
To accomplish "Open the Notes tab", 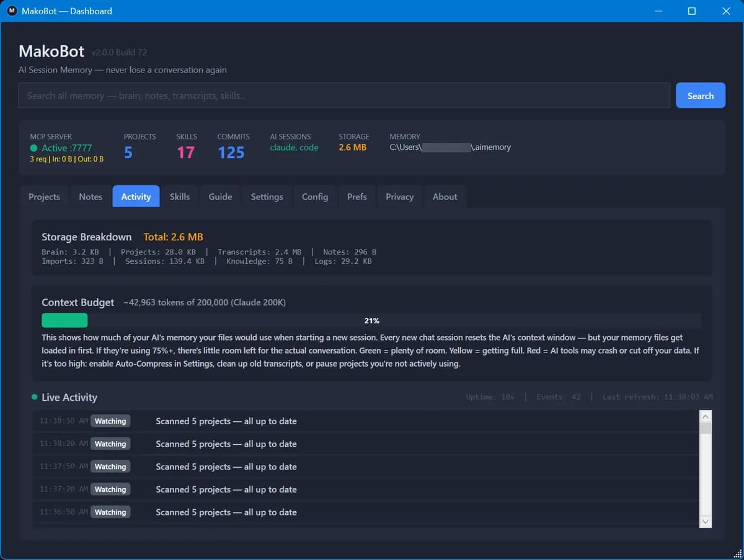I will (91, 196).
